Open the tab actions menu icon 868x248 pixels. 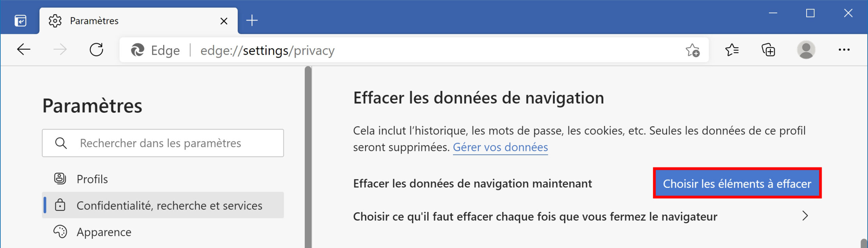click(21, 21)
